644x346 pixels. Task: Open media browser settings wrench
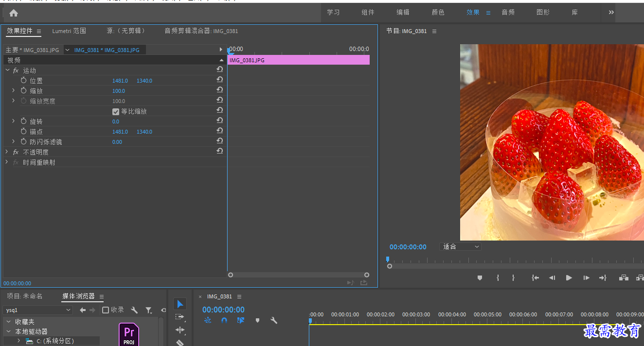(x=135, y=310)
